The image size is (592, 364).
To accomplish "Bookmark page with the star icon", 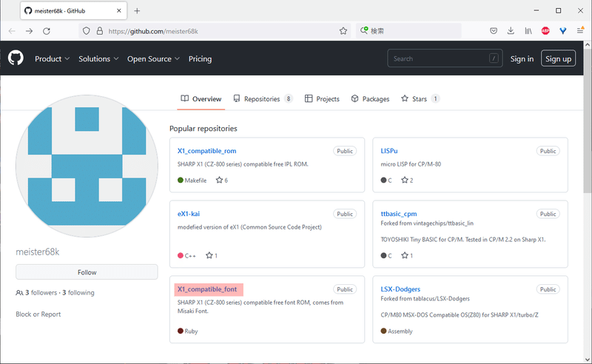I will pyautogui.click(x=343, y=31).
